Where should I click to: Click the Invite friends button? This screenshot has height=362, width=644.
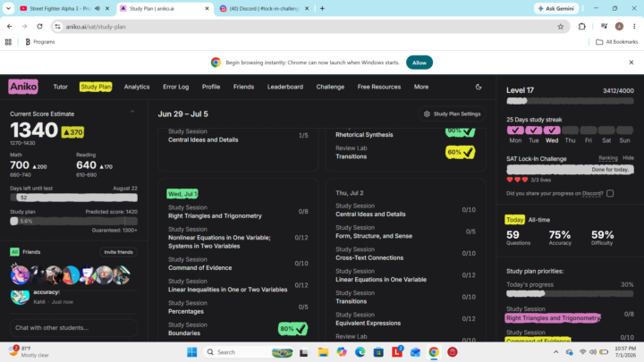click(118, 252)
